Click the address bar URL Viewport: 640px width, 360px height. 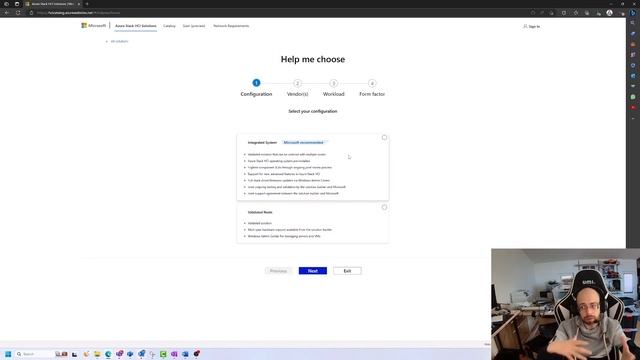pos(78,13)
